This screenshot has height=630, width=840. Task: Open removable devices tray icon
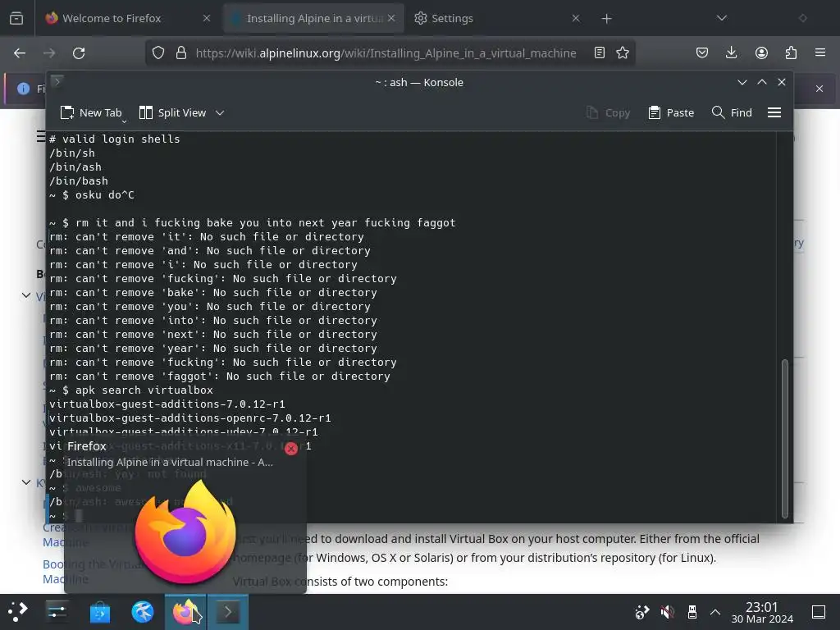[692, 612]
